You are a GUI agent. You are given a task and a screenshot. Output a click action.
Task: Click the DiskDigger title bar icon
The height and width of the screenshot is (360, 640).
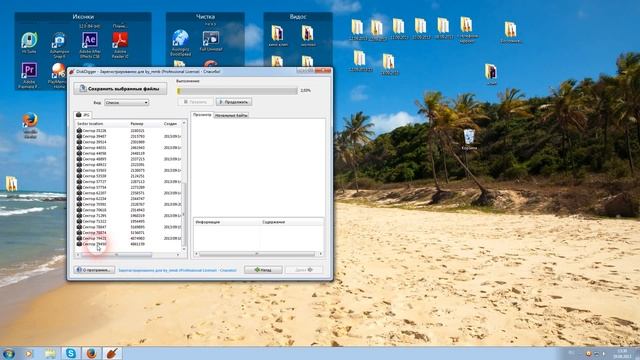click(72, 71)
